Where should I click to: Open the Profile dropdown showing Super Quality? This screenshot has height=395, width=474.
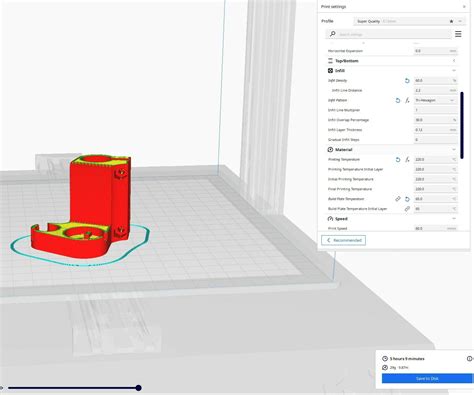coord(409,21)
